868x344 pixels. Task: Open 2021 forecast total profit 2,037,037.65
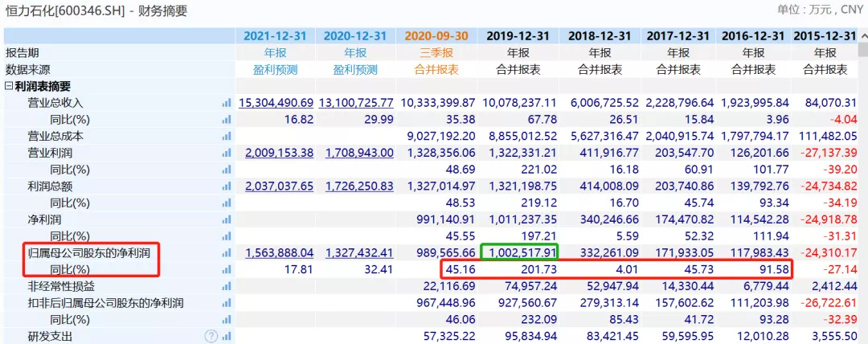[280, 186]
